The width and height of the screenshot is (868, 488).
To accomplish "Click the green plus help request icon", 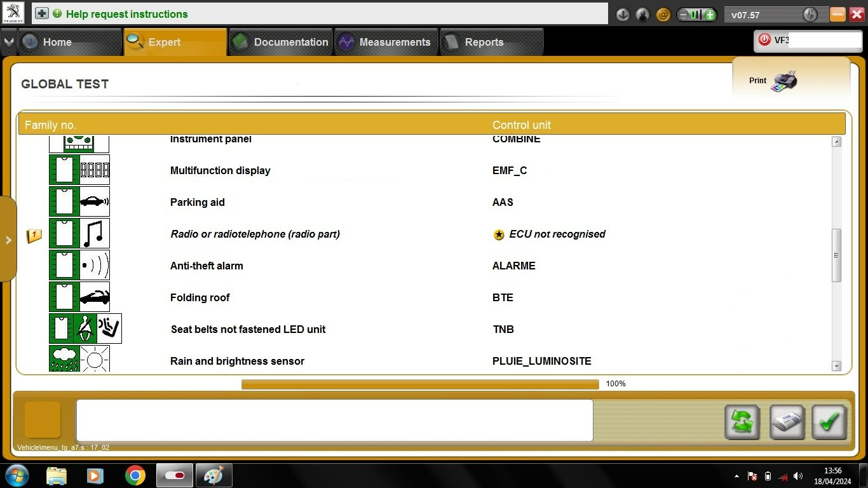I will [x=42, y=13].
